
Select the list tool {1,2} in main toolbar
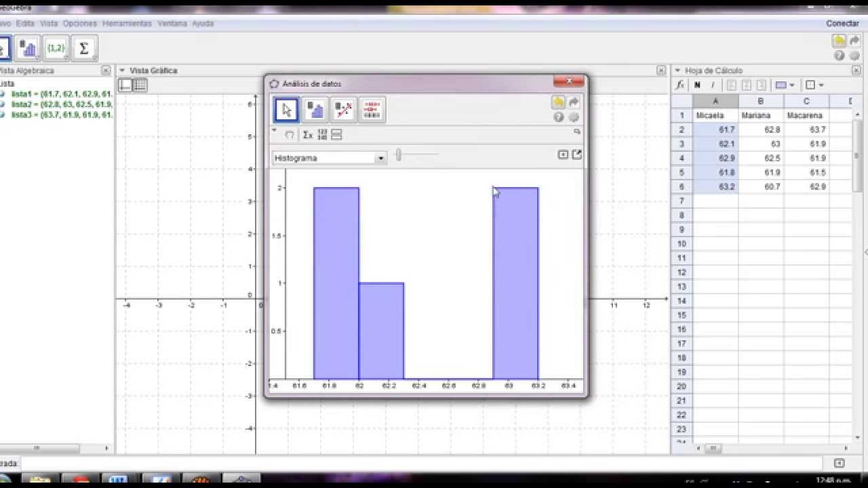point(56,48)
